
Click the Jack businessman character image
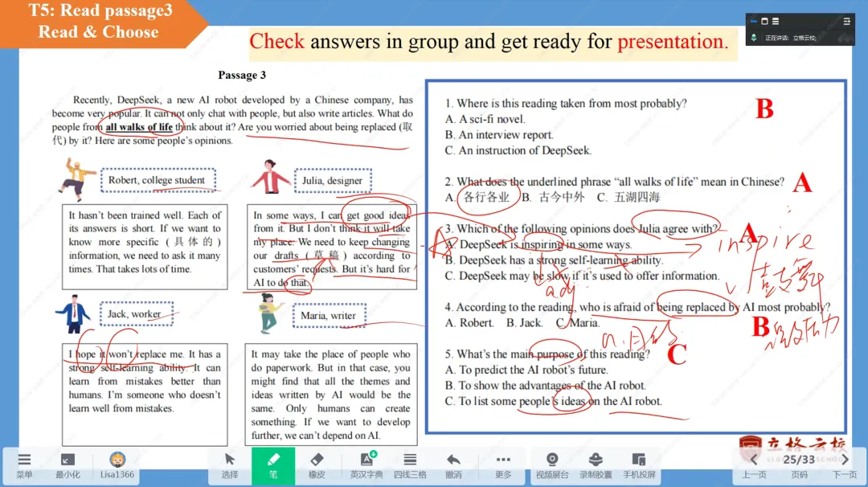click(x=73, y=313)
